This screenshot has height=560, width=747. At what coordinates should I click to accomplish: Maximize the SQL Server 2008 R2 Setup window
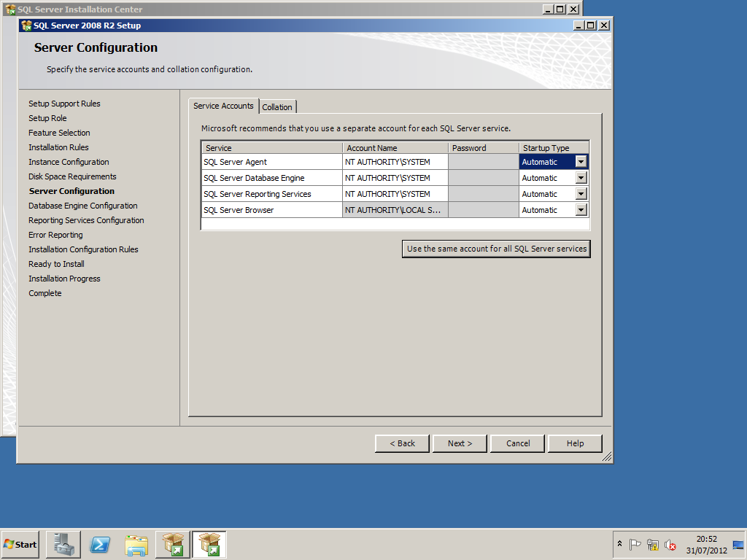[x=591, y=26]
